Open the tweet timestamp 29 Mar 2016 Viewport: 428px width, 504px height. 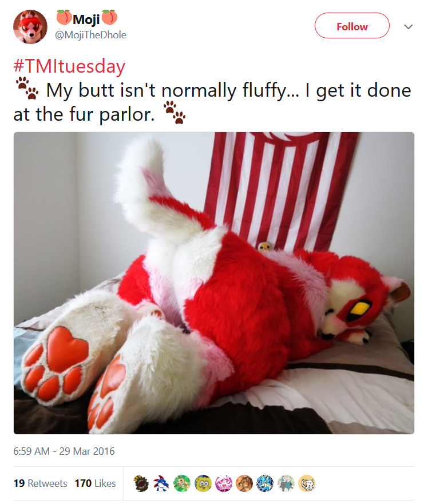pyautogui.click(x=64, y=451)
